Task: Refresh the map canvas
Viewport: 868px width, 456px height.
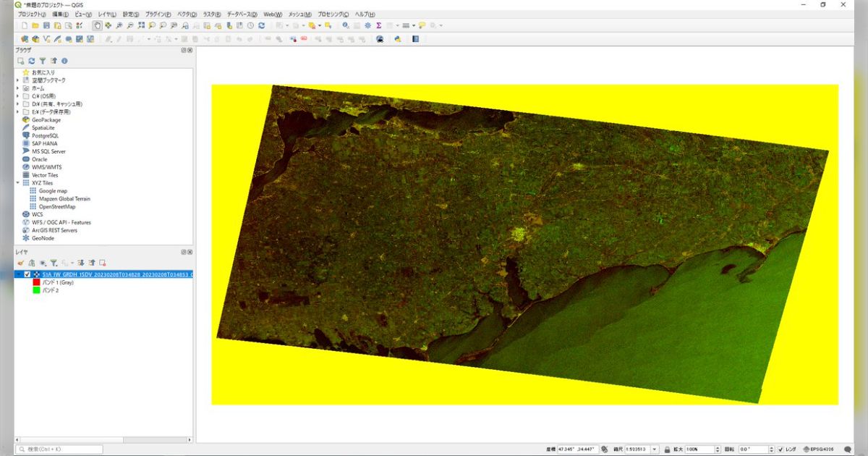Action: tap(261, 26)
